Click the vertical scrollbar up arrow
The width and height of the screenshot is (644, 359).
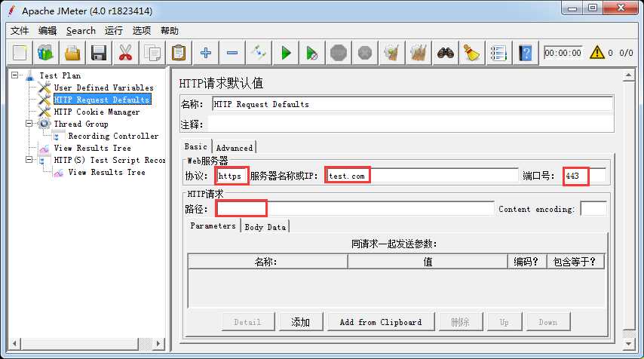click(x=628, y=75)
